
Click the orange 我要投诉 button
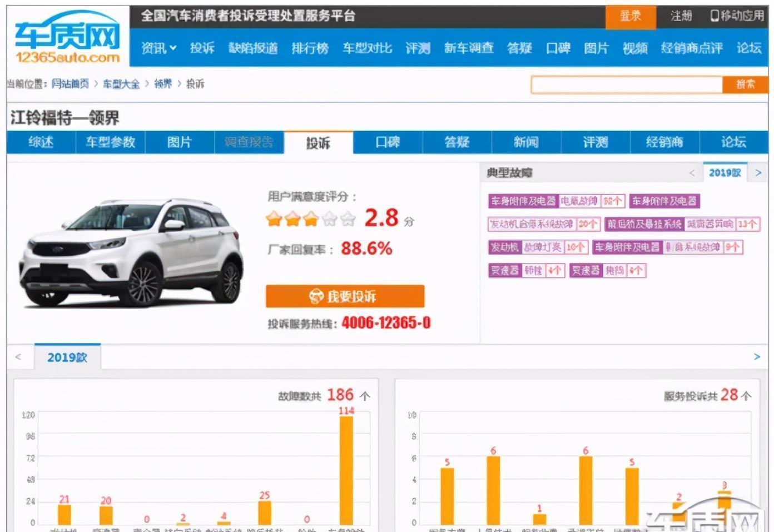click(x=345, y=296)
